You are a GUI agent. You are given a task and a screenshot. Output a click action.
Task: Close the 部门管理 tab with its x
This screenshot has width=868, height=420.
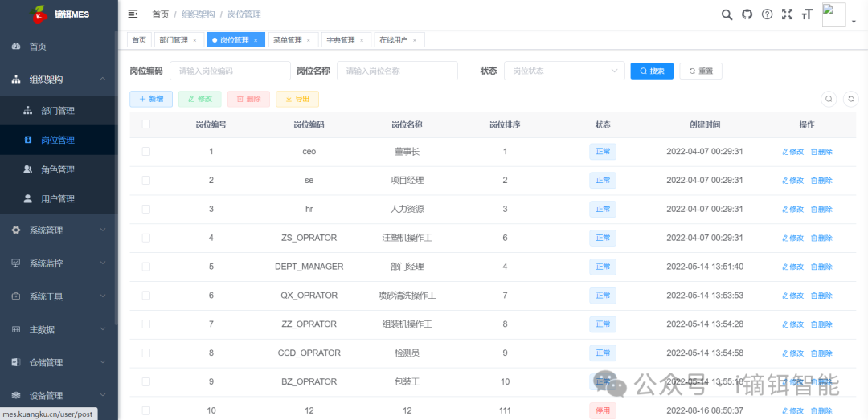click(194, 40)
